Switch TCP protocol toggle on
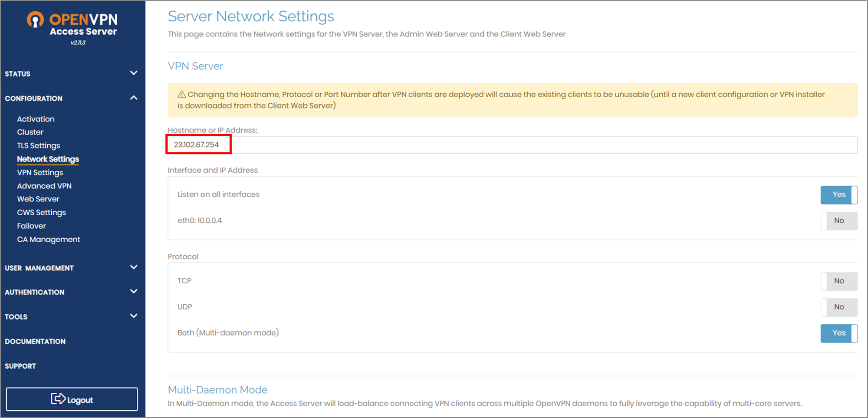 839,281
